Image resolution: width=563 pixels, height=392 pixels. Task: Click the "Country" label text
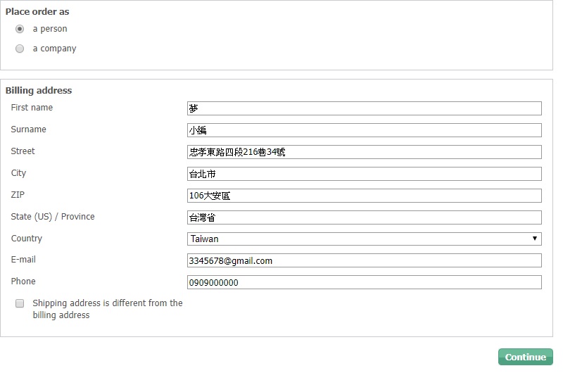(x=27, y=239)
